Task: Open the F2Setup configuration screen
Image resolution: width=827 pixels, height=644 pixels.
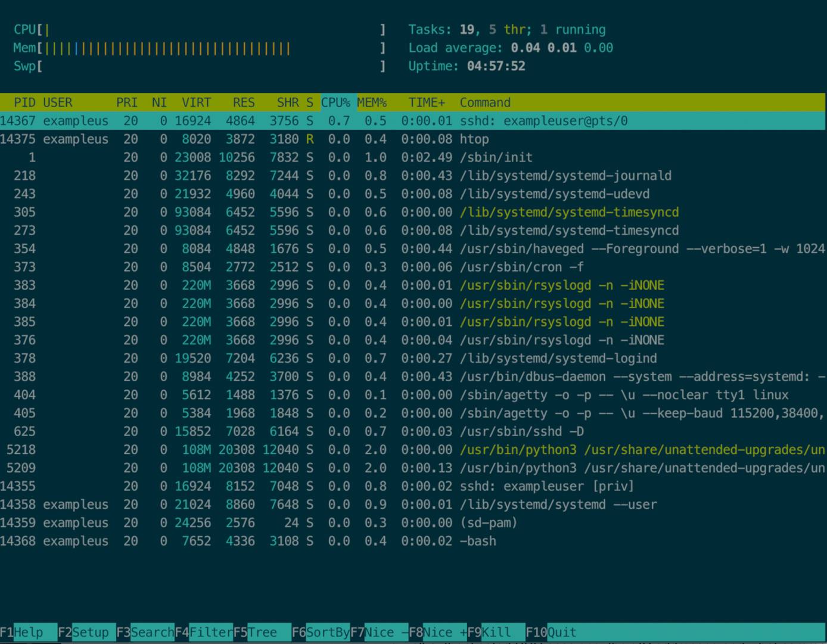Action: pos(85,632)
